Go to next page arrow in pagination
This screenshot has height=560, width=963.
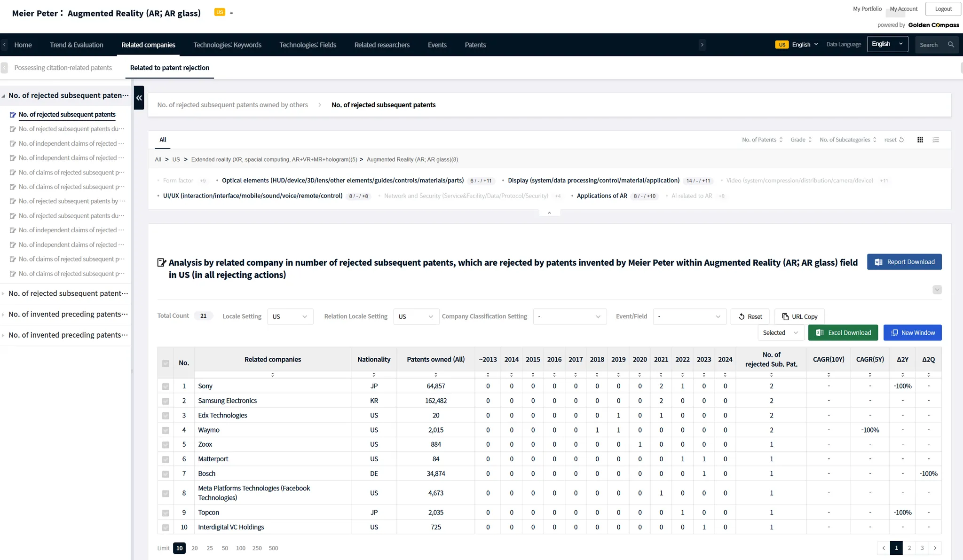(935, 548)
